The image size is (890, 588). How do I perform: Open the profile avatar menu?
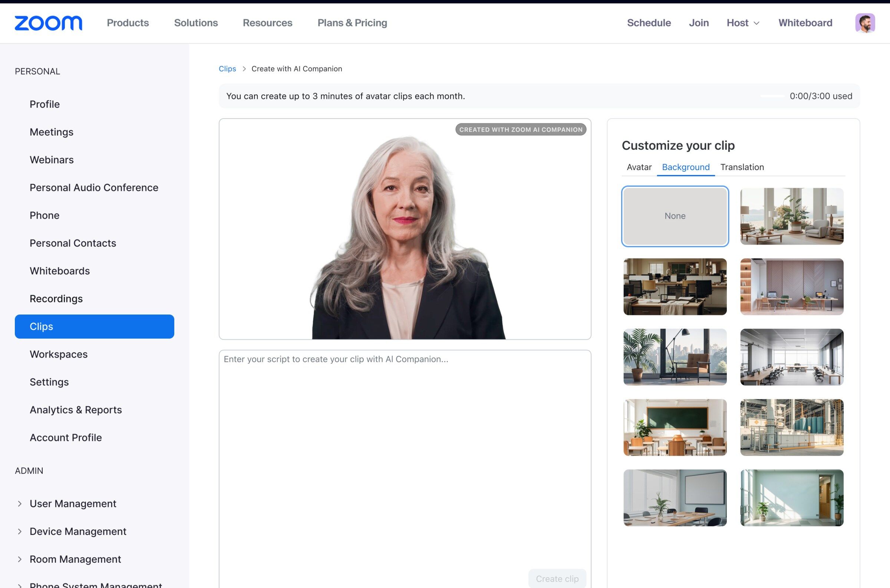865,23
